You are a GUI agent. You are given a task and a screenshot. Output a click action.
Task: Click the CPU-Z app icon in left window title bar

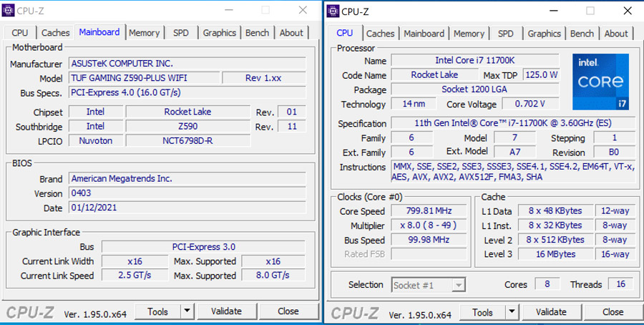pos(8,10)
